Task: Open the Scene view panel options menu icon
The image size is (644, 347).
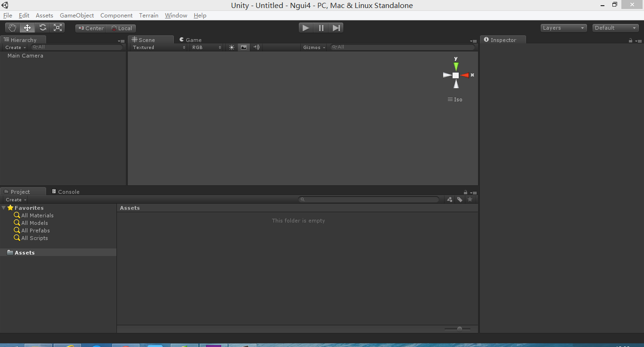Action: point(473,41)
